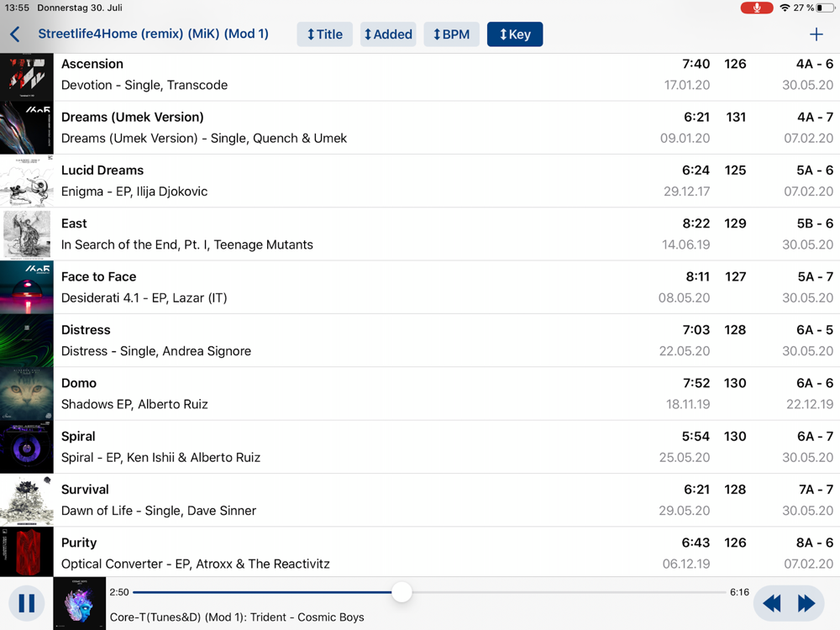Screen dimensions: 840x630
Task: Pause playback with the pause button
Action: 26,603
